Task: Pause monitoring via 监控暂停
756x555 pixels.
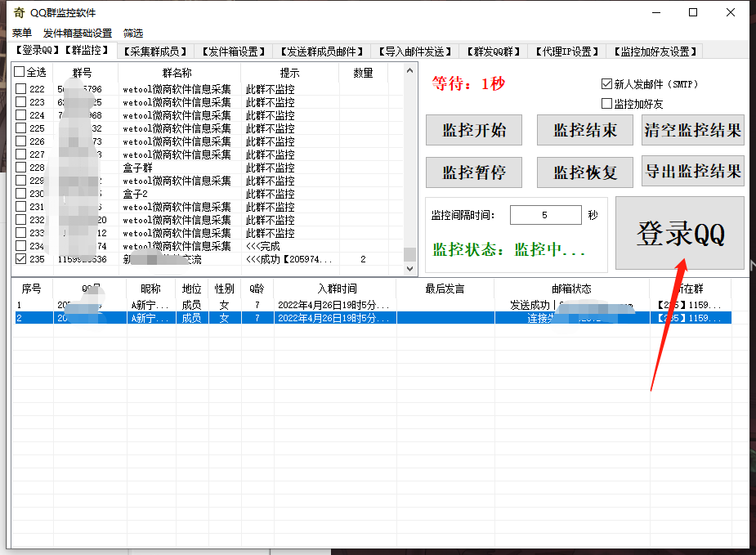Action: click(474, 172)
